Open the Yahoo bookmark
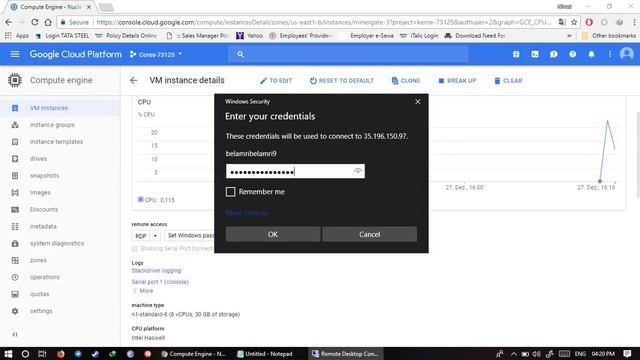The height and width of the screenshot is (360, 640). [249, 36]
